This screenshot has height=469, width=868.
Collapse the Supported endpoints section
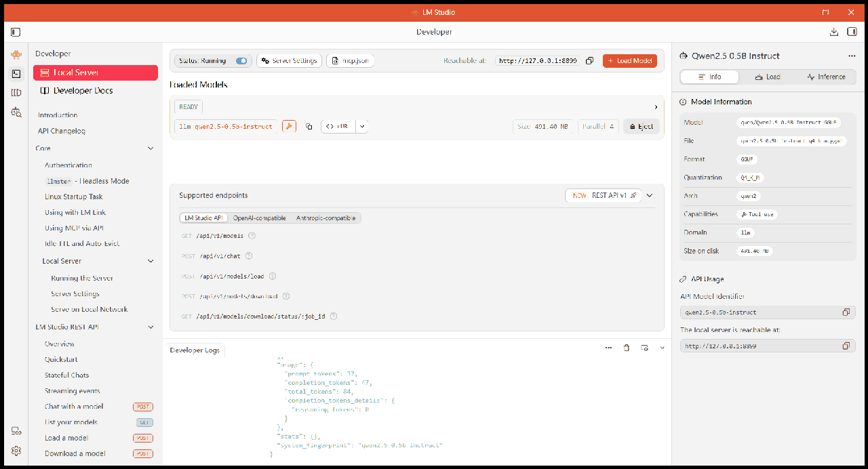[650, 195]
